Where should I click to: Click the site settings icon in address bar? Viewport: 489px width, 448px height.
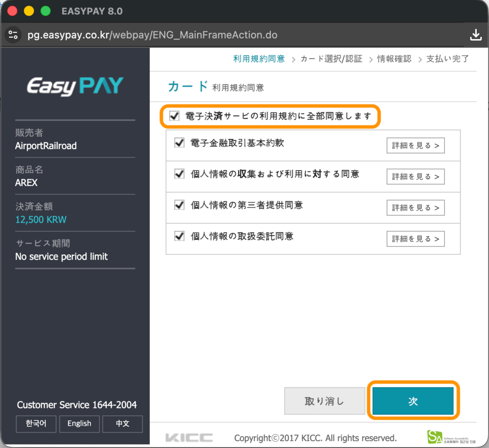pyautogui.click(x=13, y=35)
